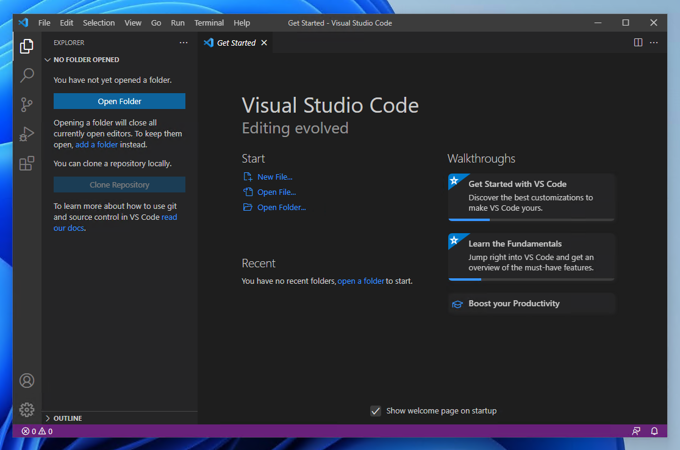Click the notifications bell in status bar
The image size is (680, 450).
(x=655, y=431)
